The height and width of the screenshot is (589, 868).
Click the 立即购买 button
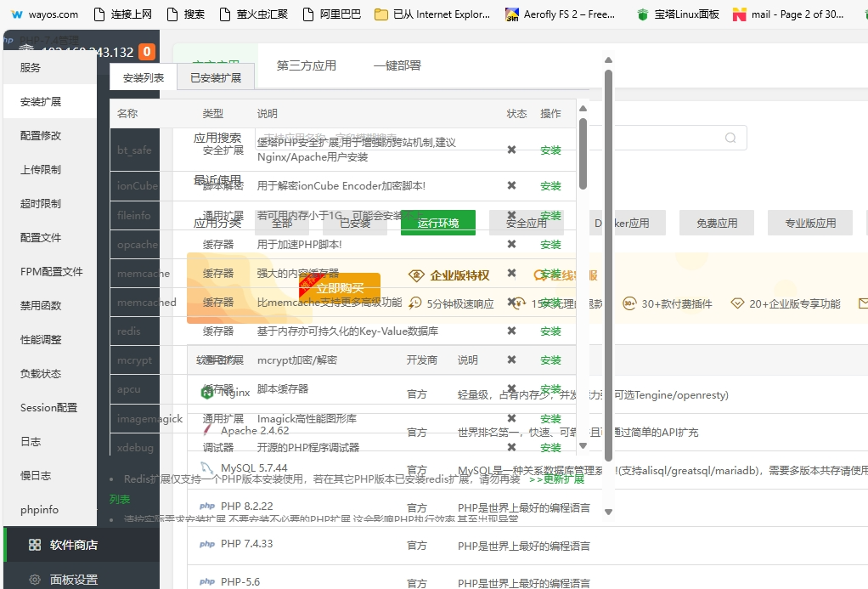pyautogui.click(x=340, y=288)
